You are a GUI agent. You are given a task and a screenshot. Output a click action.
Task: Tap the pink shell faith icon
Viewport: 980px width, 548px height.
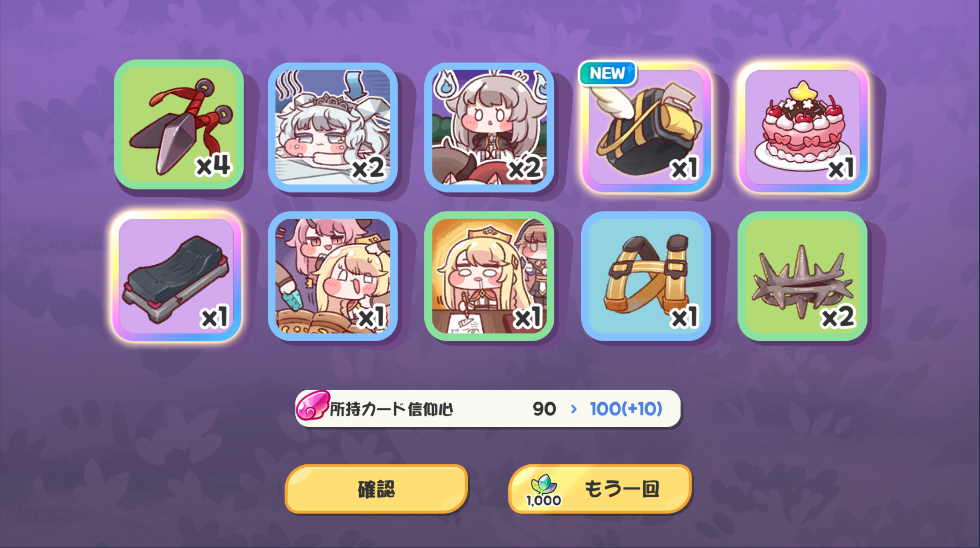313,405
